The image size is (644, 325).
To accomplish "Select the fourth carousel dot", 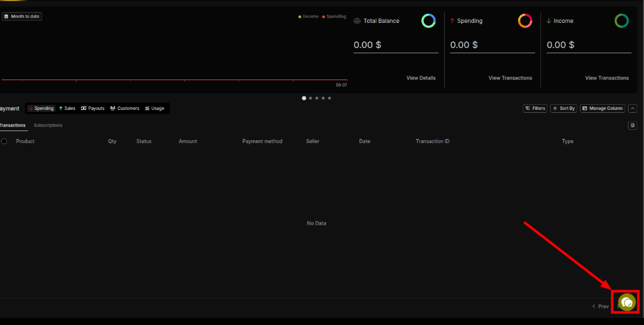I will (x=323, y=98).
